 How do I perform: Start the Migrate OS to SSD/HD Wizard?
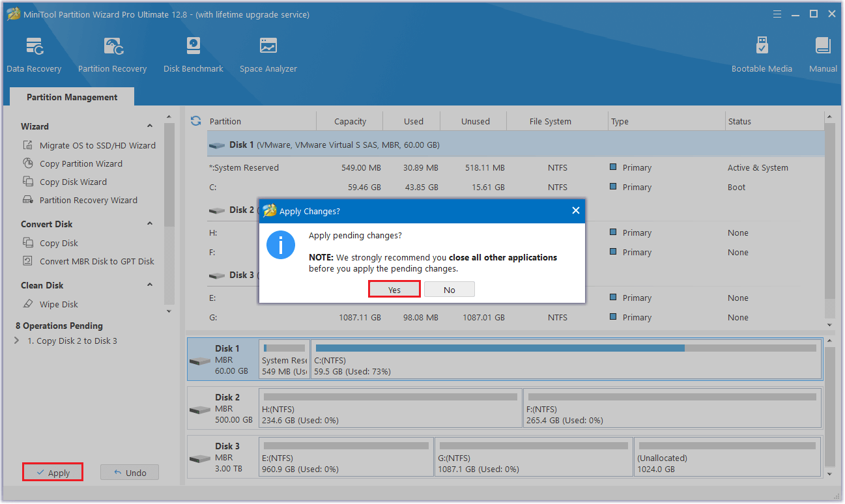[94, 145]
